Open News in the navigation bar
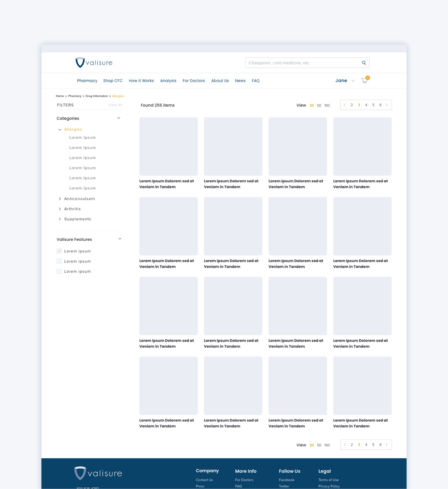This screenshot has height=489, width=448. [x=240, y=81]
